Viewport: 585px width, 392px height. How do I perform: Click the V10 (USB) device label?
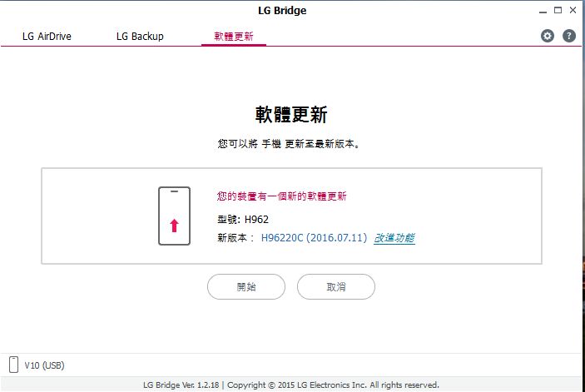44,365
